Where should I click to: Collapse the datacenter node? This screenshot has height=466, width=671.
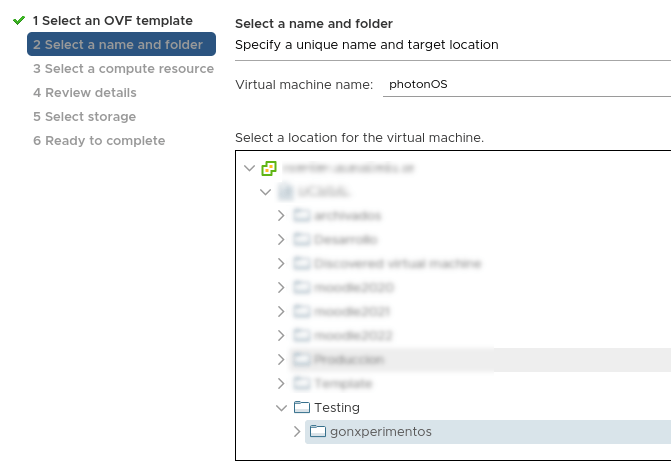coord(265,192)
